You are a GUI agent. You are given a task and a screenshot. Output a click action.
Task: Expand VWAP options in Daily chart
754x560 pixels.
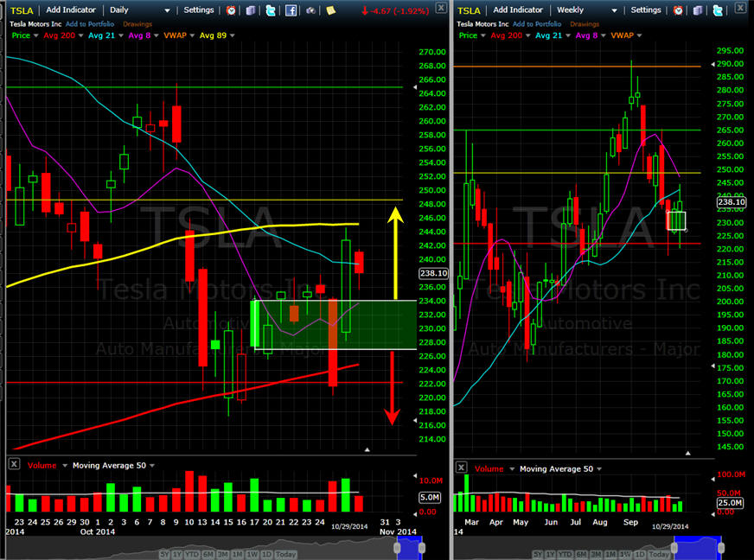192,35
